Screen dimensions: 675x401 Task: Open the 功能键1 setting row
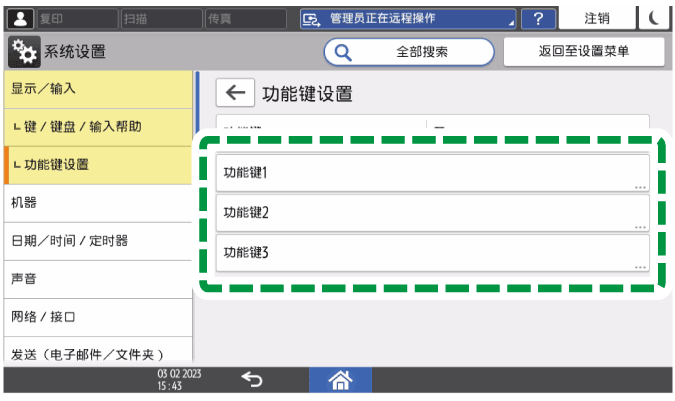click(x=432, y=173)
